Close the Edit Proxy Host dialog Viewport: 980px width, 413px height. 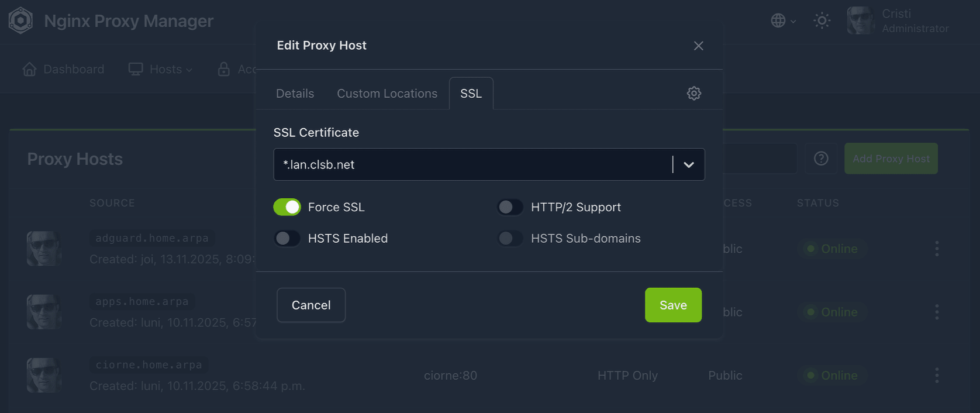click(698, 46)
